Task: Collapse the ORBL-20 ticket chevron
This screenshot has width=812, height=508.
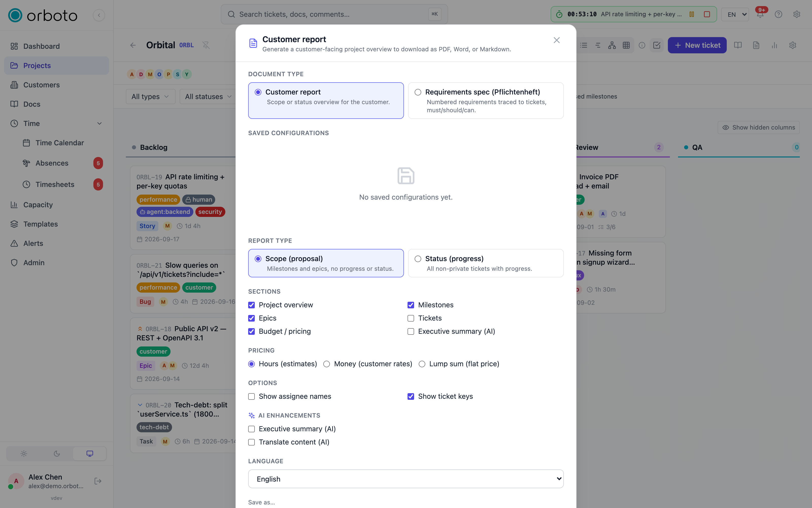Action: click(140, 405)
